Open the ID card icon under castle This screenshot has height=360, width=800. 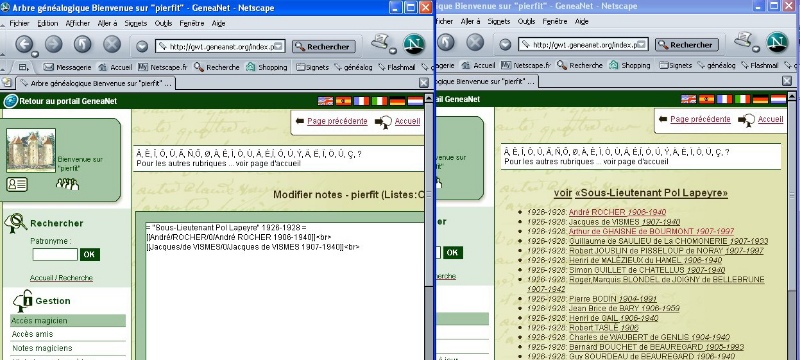(17, 185)
